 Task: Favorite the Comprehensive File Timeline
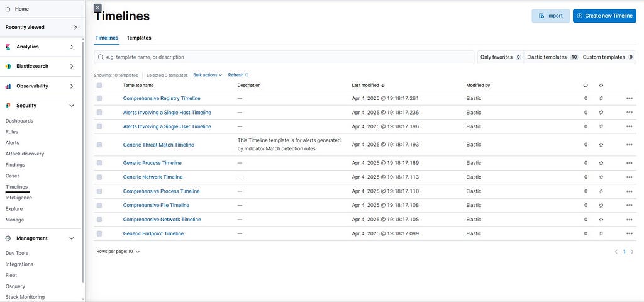pyautogui.click(x=601, y=205)
